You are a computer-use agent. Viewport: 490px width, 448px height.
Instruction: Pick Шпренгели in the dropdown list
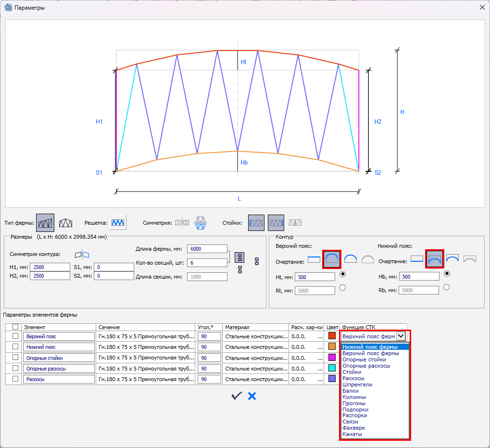(x=357, y=384)
